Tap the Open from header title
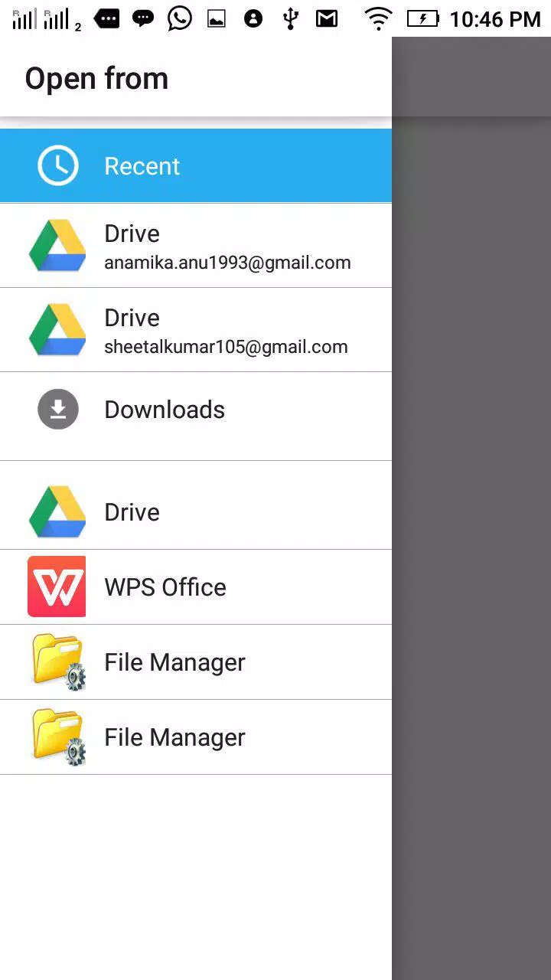Screen dimensions: 551x980 click(x=96, y=79)
